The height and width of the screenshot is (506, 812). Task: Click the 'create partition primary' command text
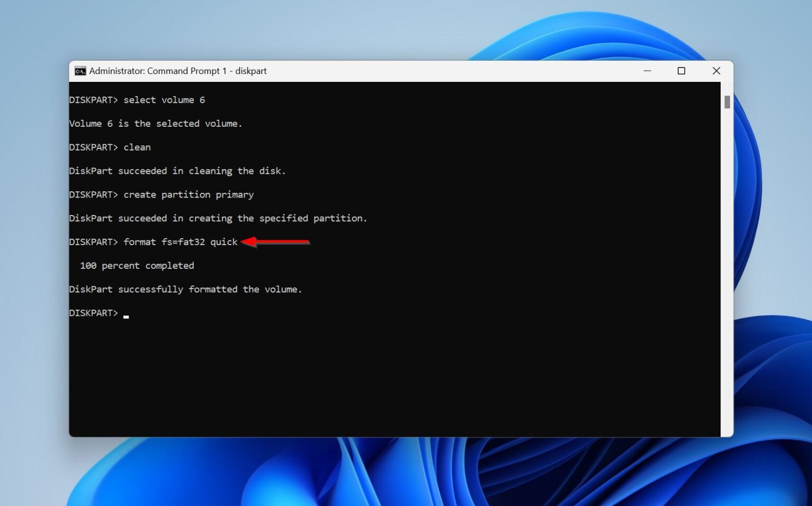[188, 194]
